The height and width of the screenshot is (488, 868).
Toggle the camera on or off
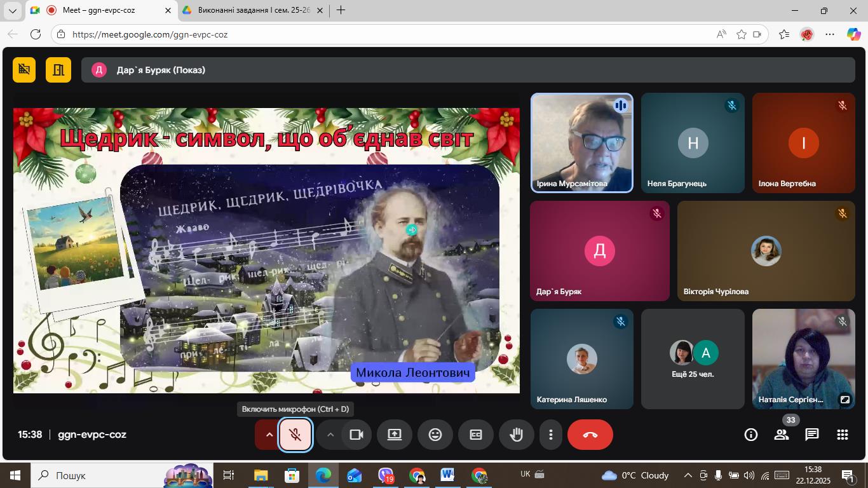(x=356, y=435)
